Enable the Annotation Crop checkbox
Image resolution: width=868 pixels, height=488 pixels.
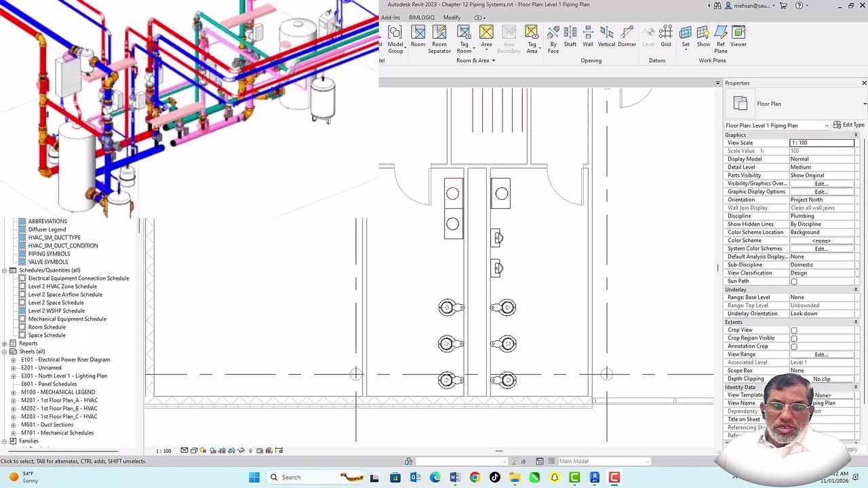click(794, 346)
